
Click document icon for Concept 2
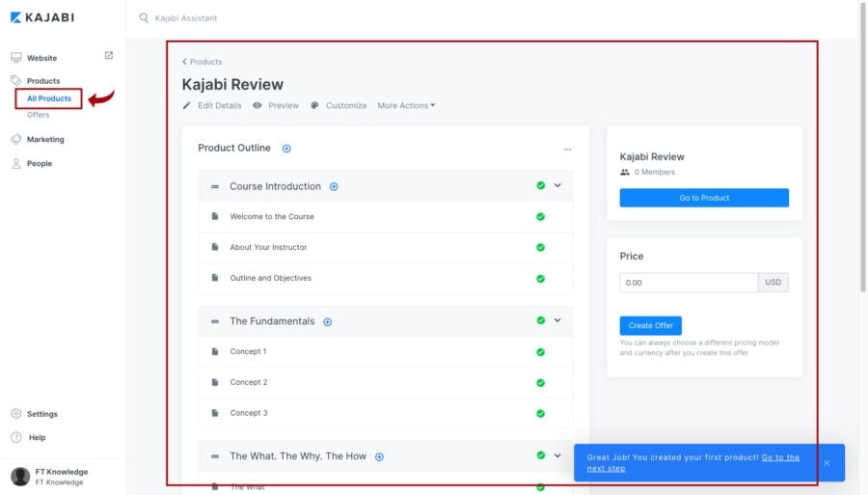(215, 382)
